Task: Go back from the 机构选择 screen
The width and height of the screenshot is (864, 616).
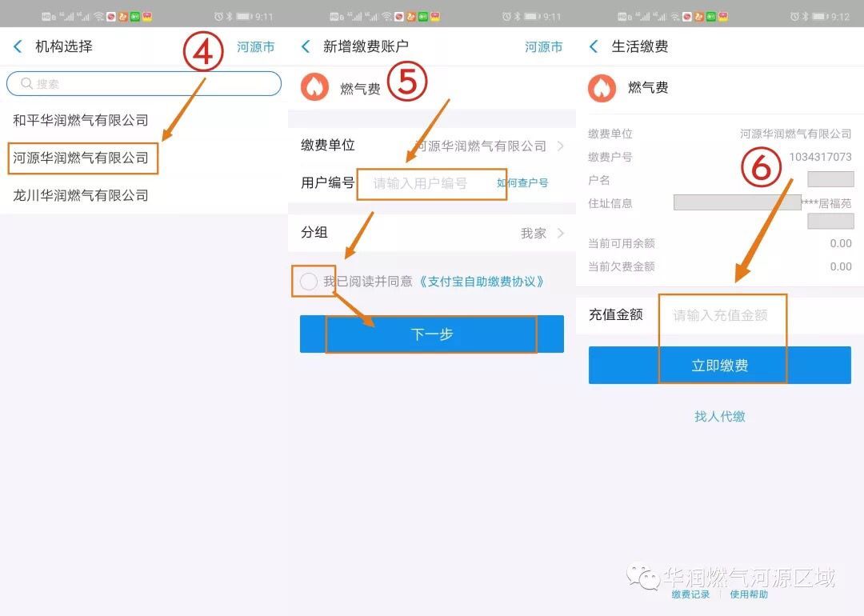Action: click(x=18, y=47)
